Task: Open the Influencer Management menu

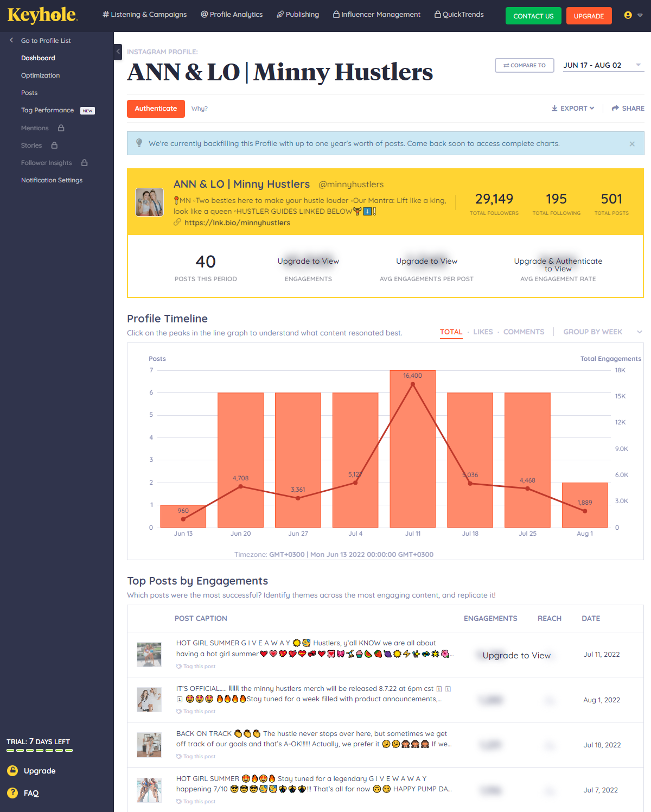Action: click(x=376, y=15)
